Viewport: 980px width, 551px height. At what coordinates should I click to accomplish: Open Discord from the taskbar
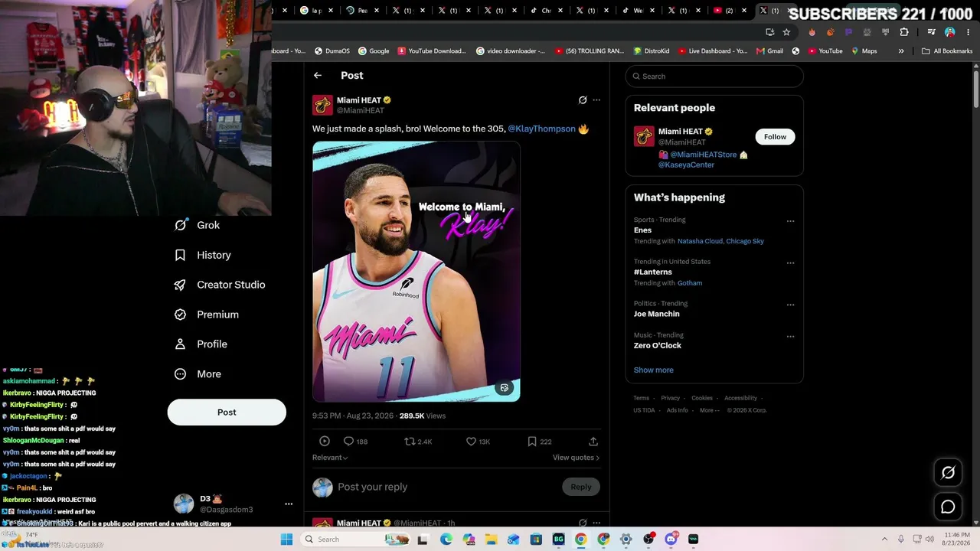point(671,540)
